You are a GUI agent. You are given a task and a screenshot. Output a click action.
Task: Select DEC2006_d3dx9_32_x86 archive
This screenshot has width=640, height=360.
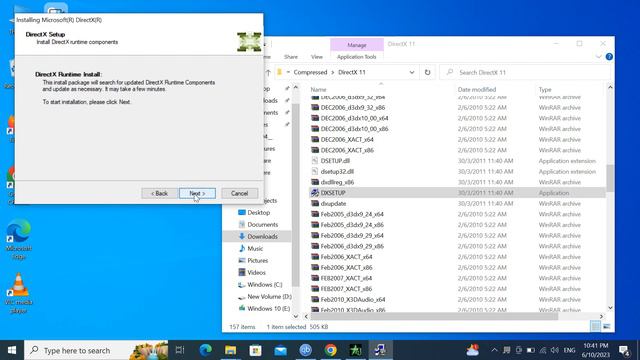point(353,107)
